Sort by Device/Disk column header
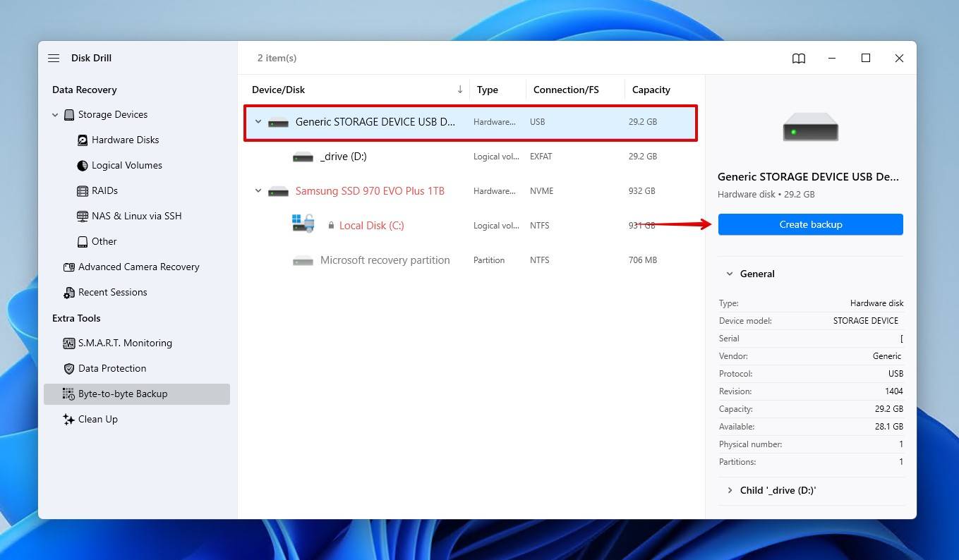959x560 pixels. pos(279,90)
